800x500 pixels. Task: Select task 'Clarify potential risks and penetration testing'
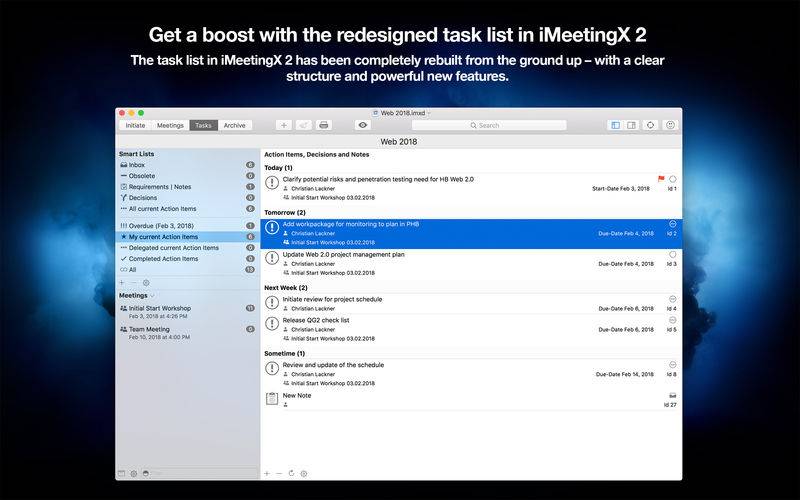tap(471, 188)
